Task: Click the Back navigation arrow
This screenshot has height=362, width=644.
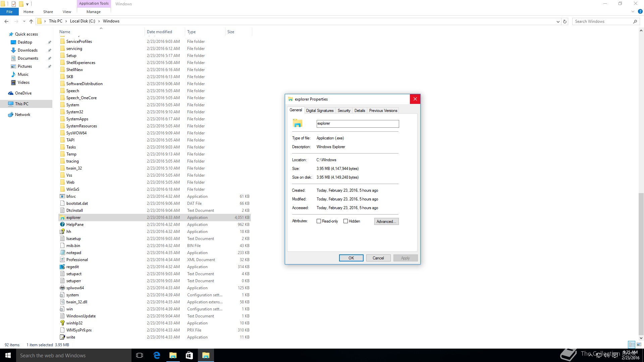Action: pyautogui.click(x=6, y=21)
